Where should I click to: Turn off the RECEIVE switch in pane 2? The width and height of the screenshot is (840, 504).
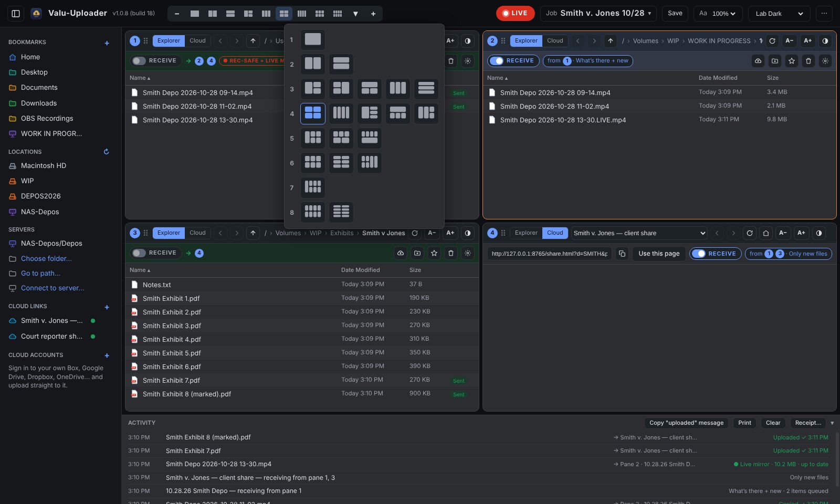497,61
